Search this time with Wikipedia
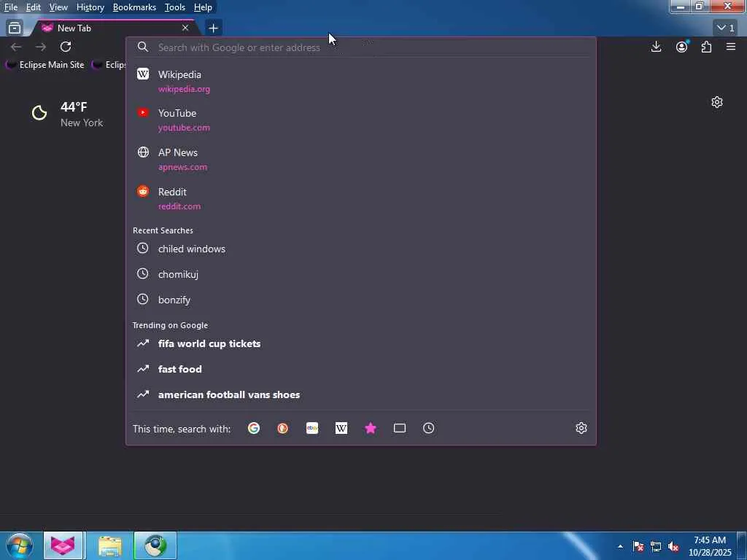Screen dimensions: 747x560 [x=341, y=428]
